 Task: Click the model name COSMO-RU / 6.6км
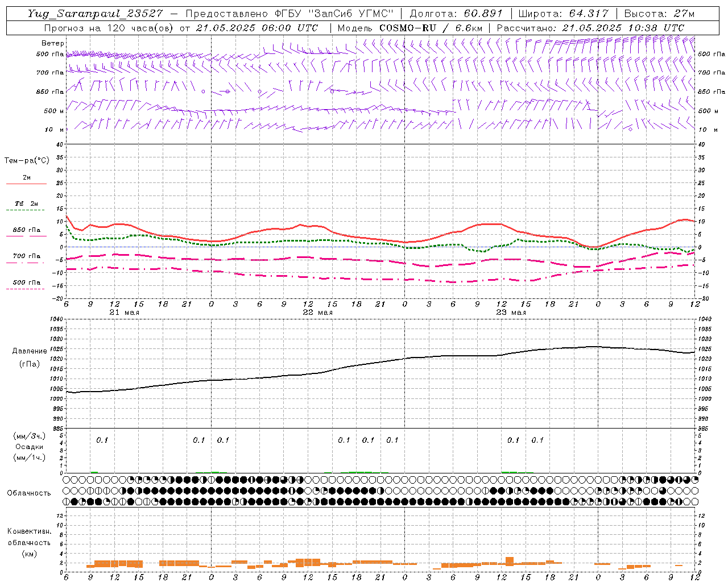(x=431, y=28)
